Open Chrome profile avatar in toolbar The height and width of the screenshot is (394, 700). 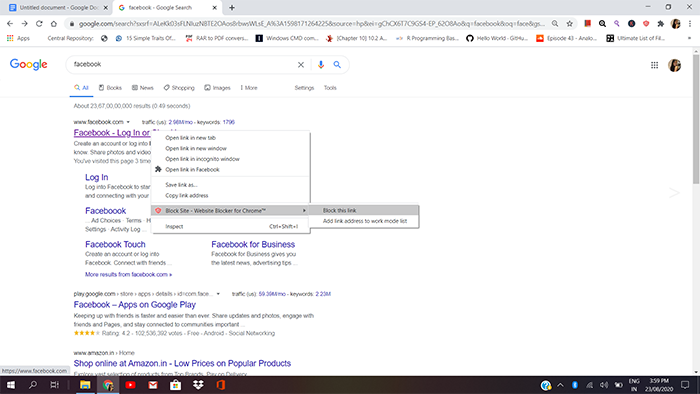(x=675, y=24)
